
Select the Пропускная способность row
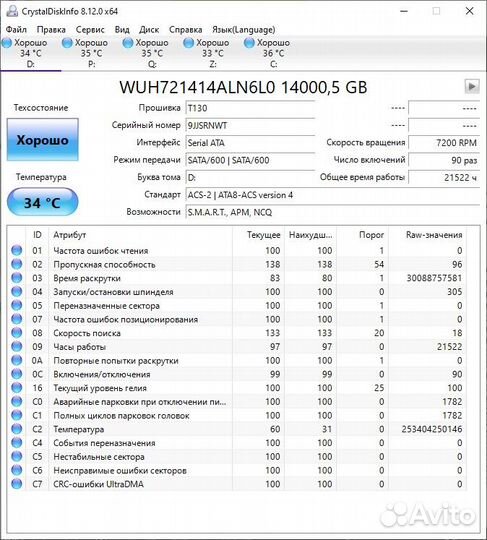(x=237, y=264)
